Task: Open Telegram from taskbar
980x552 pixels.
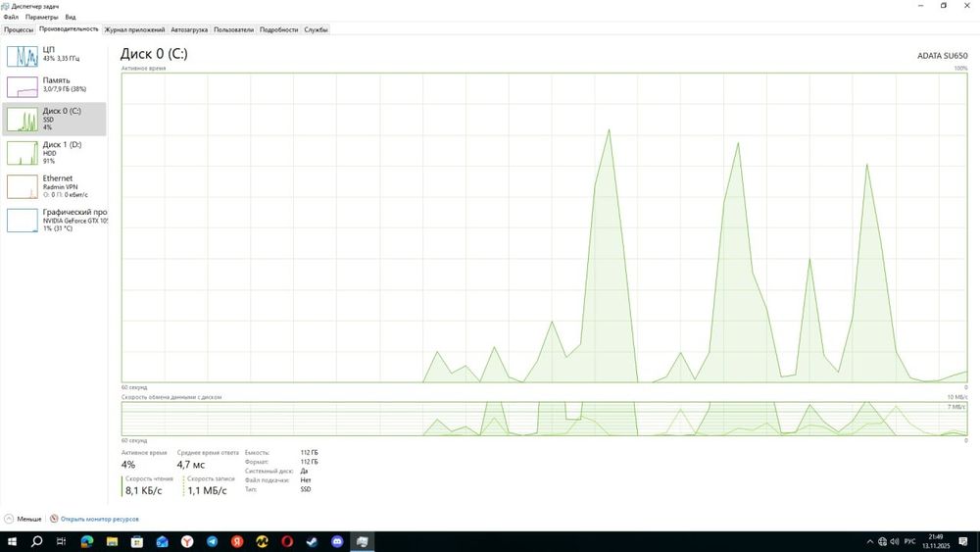Action: click(x=212, y=542)
